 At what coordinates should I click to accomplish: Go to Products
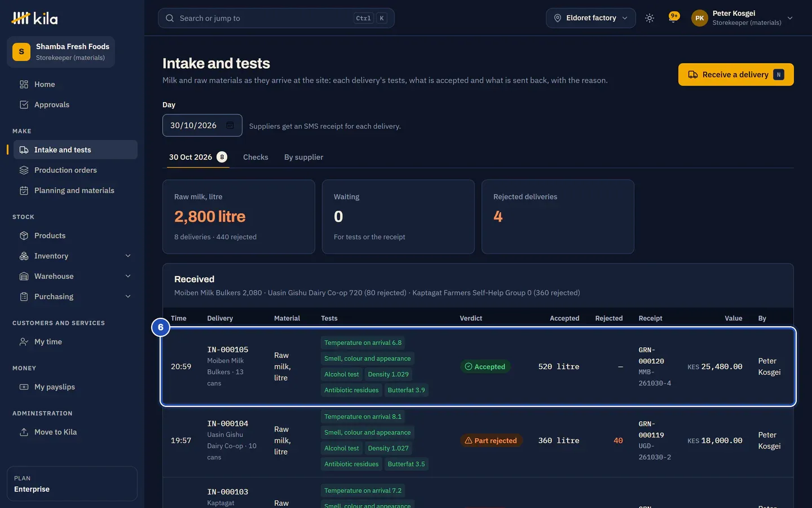76,236
